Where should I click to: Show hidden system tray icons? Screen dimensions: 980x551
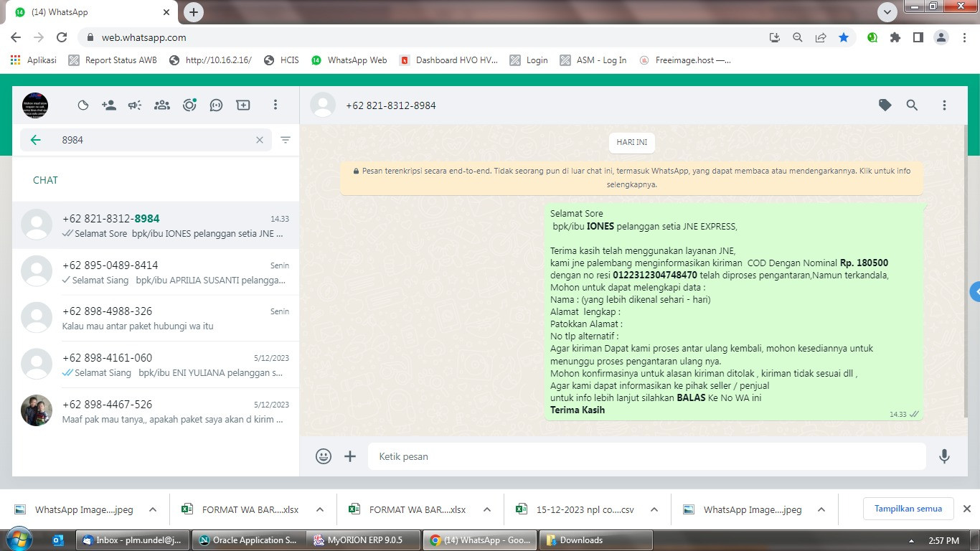911,540
